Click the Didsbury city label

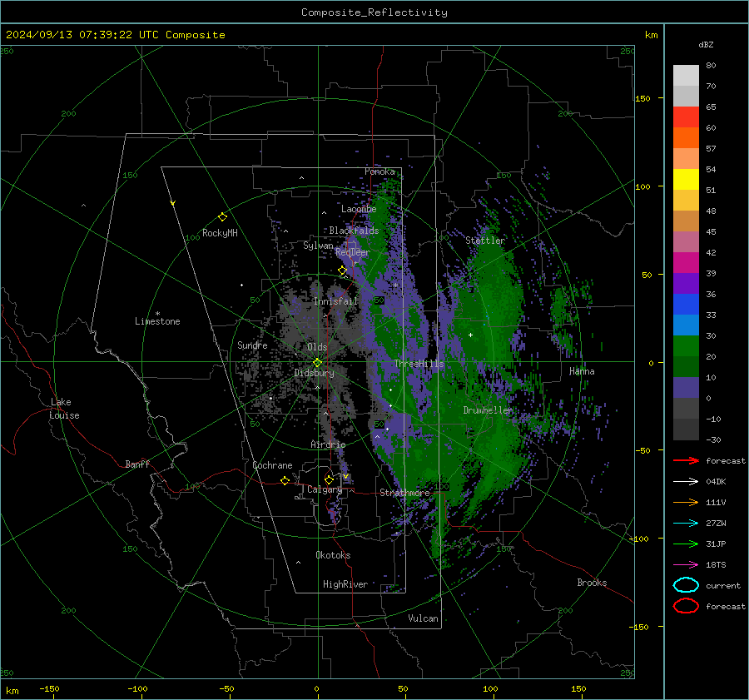314,373
